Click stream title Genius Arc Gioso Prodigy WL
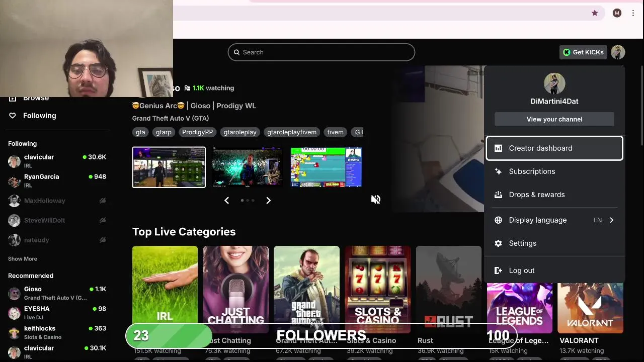Viewport: 644px width, 362px height. pos(194,106)
